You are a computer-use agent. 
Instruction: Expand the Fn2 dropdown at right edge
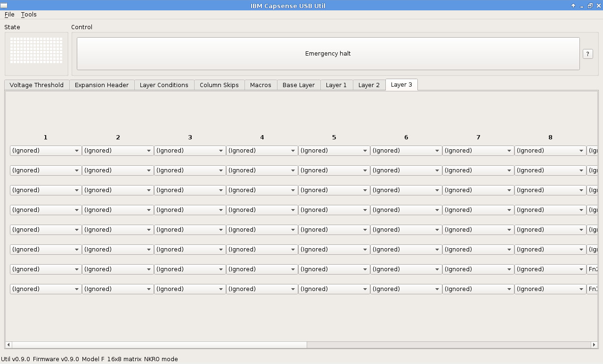click(592, 269)
